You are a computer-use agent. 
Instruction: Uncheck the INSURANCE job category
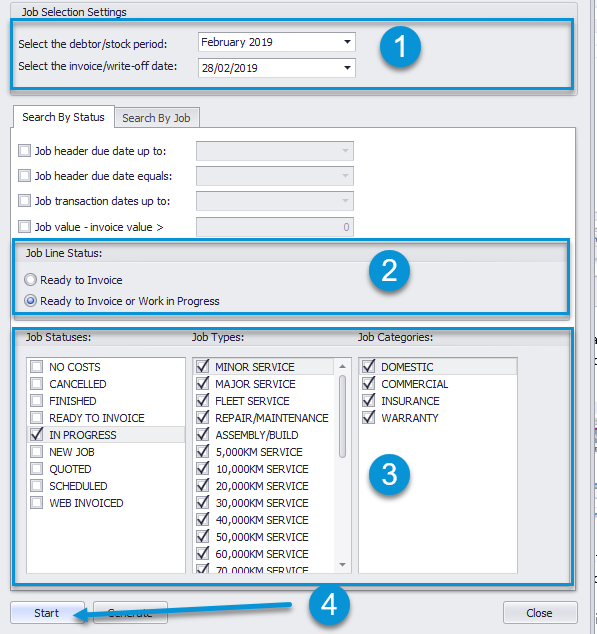click(368, 401)
